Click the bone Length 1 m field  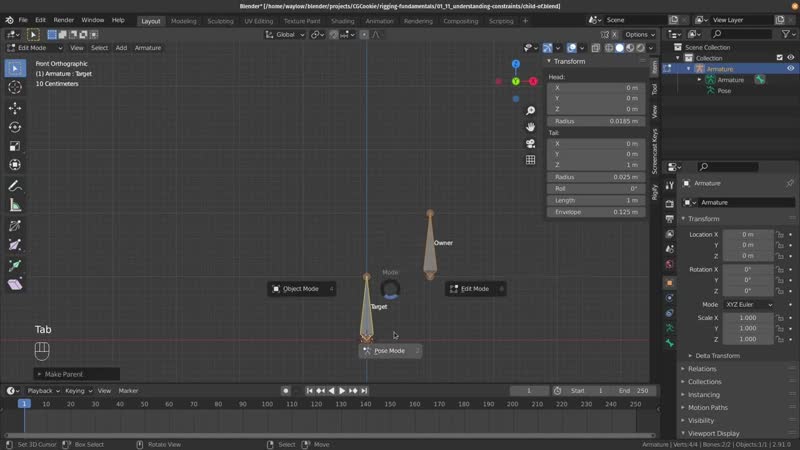tap(596, 201)
